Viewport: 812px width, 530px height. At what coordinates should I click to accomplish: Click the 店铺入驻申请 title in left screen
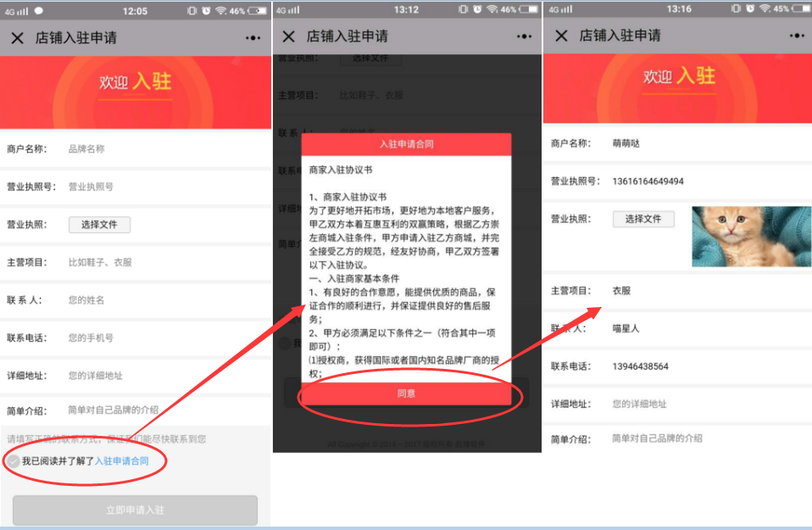click(76, 38)
